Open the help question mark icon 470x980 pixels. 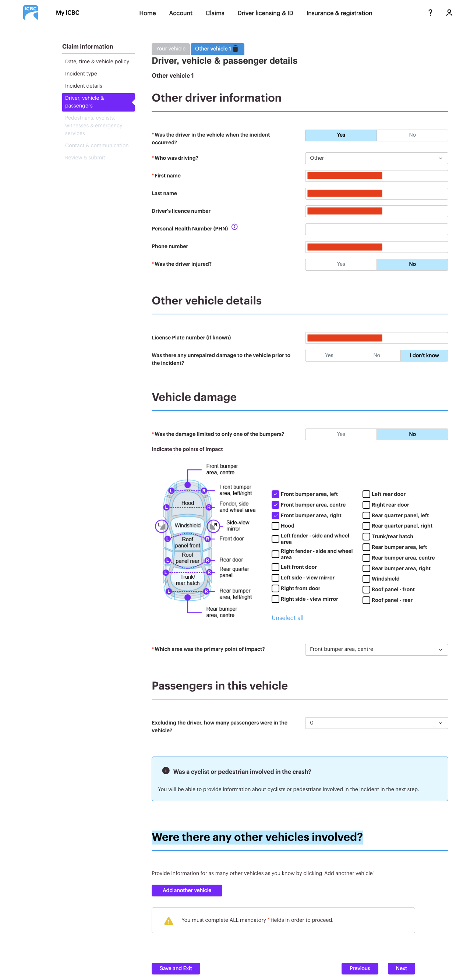(430, 13)
